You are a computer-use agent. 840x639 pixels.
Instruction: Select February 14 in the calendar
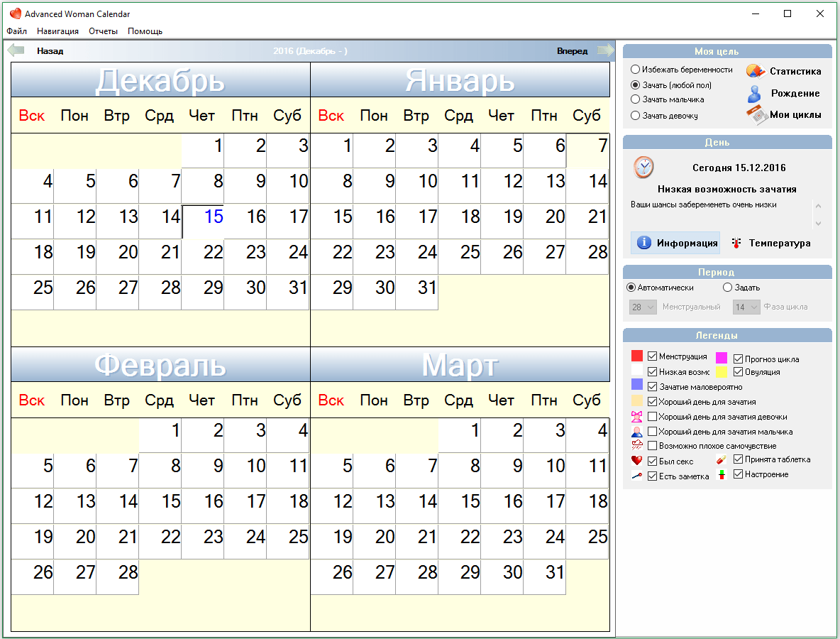click(x=117, y=506)
